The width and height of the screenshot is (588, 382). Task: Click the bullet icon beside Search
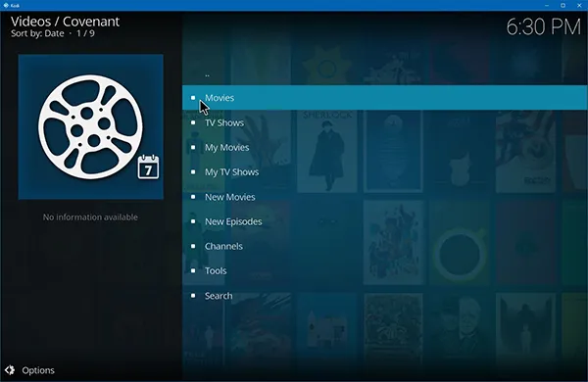193,296
